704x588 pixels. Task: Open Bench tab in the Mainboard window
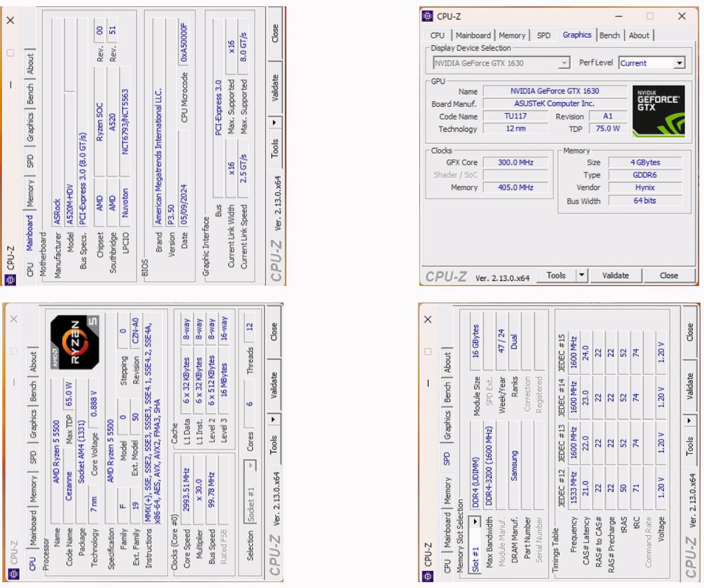(30, 94)
